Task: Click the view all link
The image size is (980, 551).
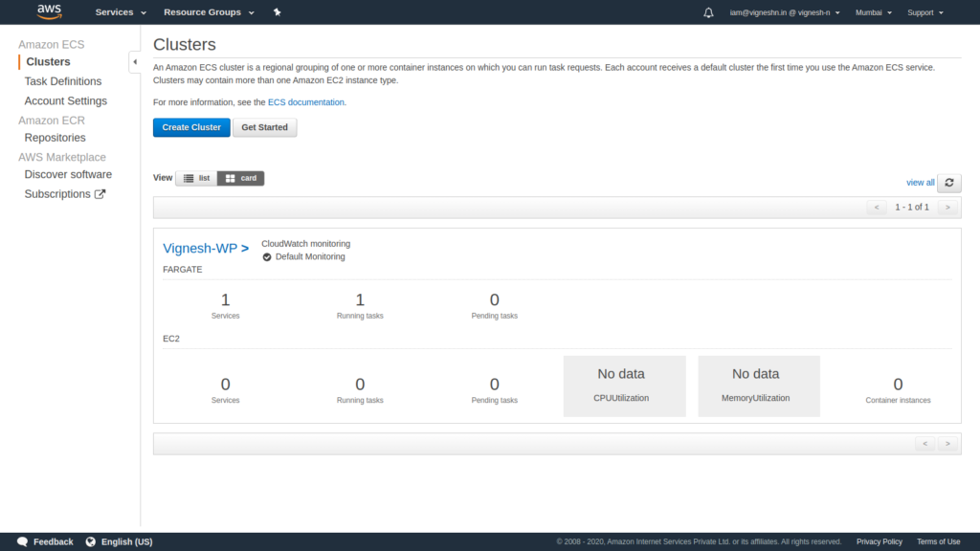Action: [920, 183]
